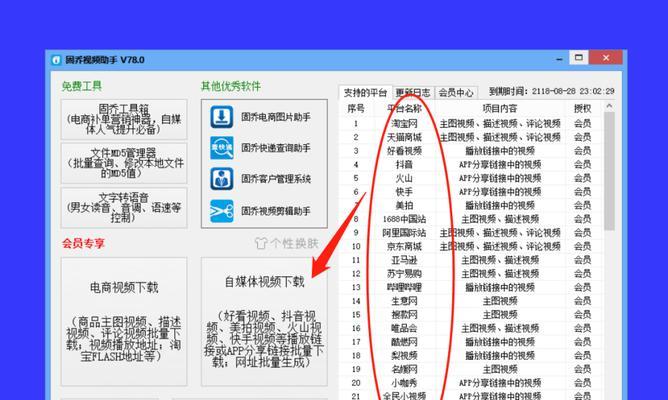Open 固乔工具箱 button
This screenshot has height=400, width=668.
pos(124,119)
